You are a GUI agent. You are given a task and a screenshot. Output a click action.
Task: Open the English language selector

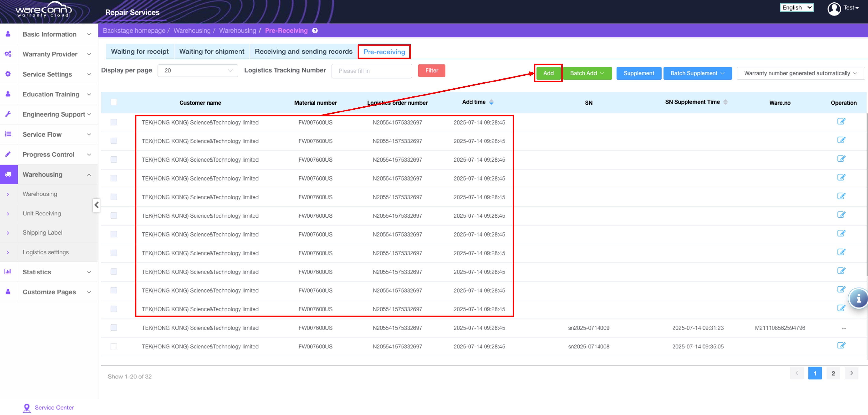click(796, 8)
